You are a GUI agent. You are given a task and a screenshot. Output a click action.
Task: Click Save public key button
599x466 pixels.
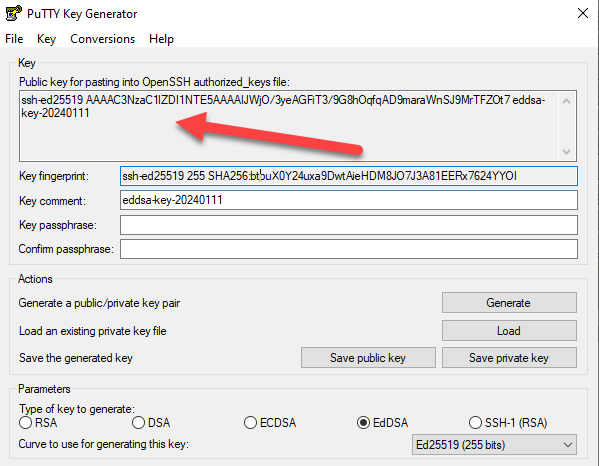[x=368, y=358]
